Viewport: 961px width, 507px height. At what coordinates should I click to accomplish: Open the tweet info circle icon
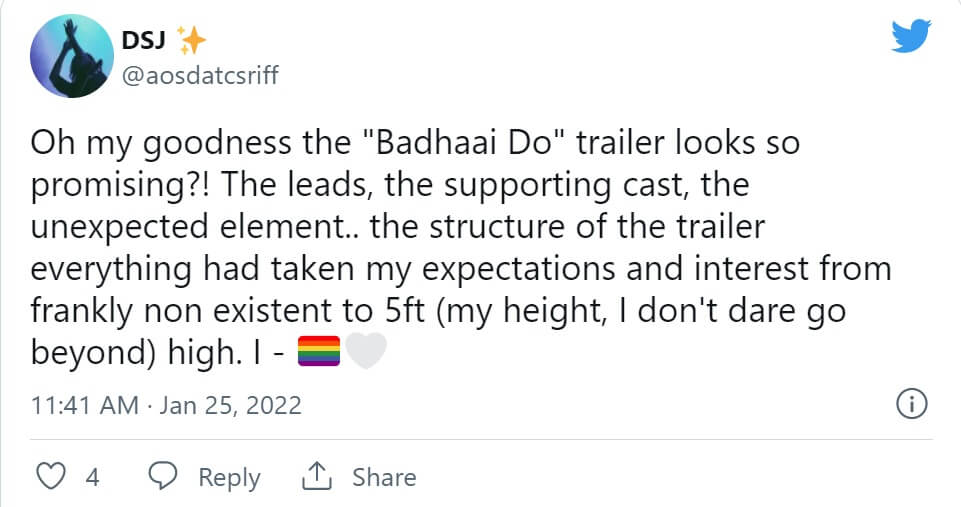click(x=912, y=405)
